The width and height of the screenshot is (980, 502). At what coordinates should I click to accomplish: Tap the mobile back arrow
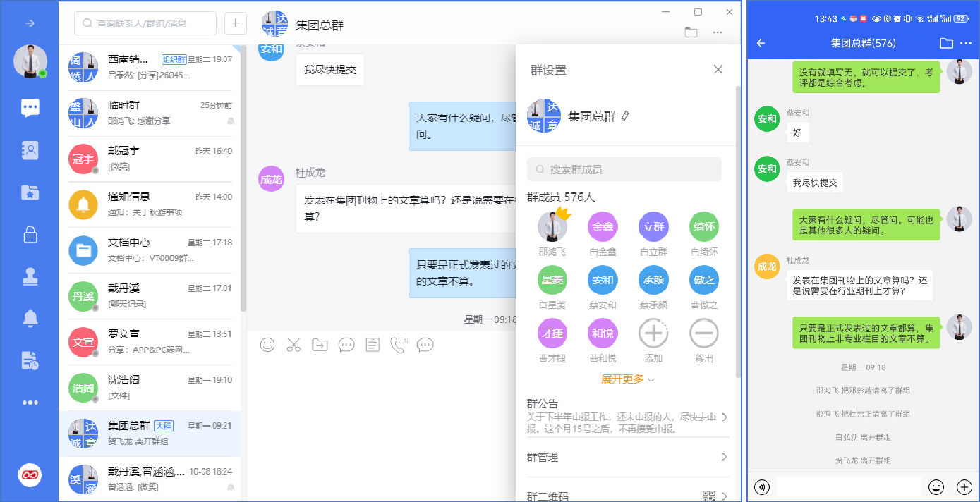tap(761, 43)
